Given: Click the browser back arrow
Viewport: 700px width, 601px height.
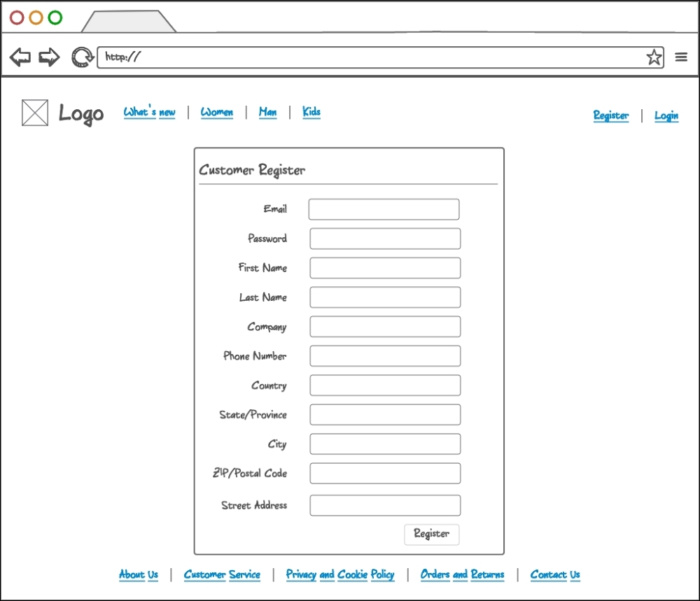Looking at the screenshot, I should point(20,57).
